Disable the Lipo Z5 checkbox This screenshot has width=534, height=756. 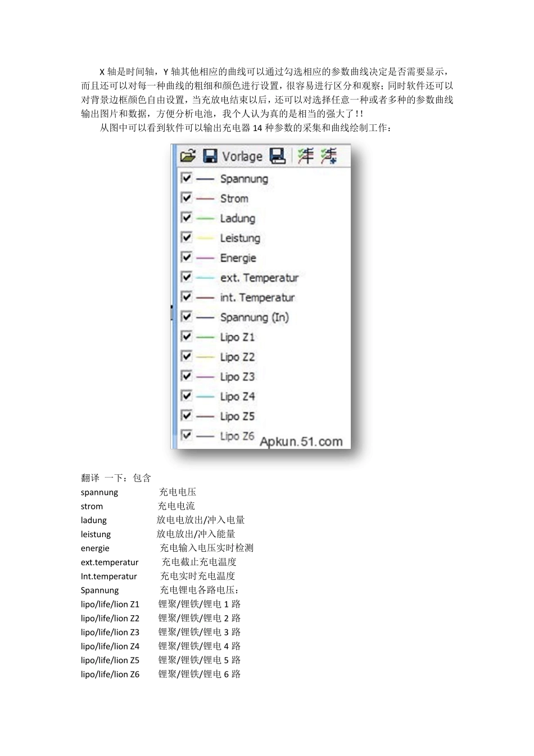click(x=186, y=415)
